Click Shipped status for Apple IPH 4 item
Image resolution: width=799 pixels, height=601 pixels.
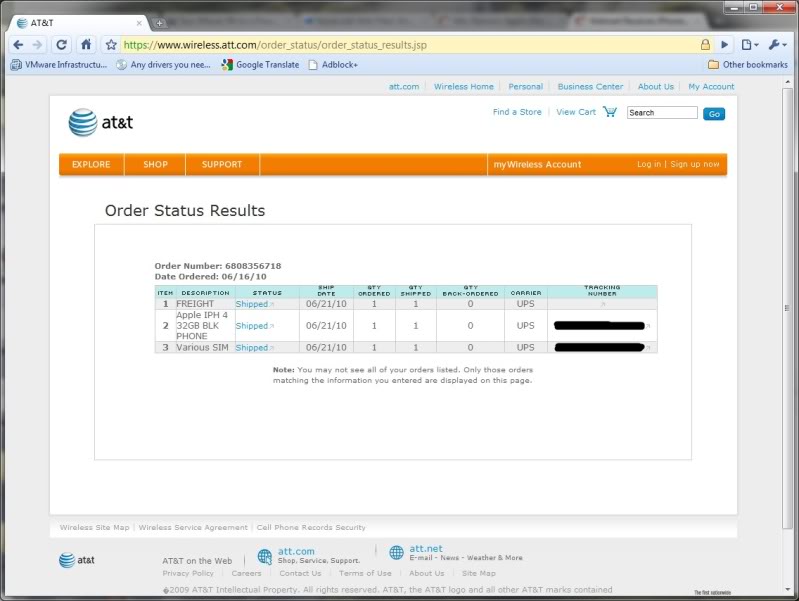tap(254, 326)
